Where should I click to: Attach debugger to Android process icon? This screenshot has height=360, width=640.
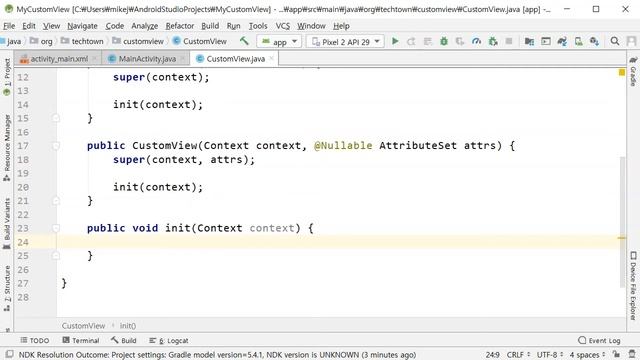point(493,41)
